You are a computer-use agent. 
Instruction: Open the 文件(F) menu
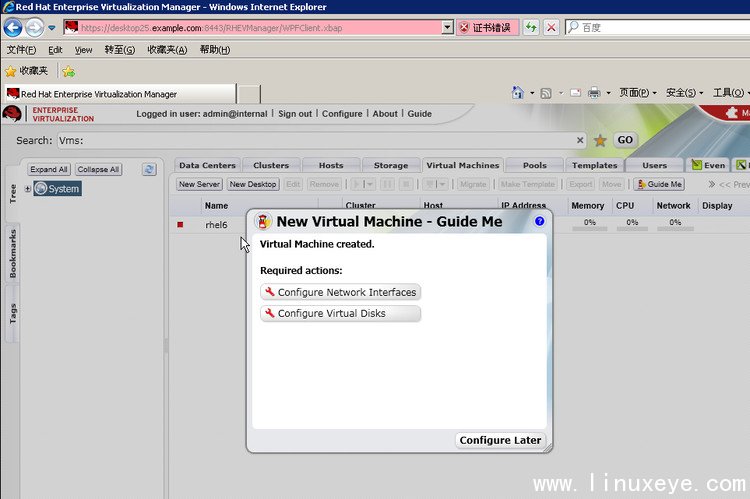point(22,50)
